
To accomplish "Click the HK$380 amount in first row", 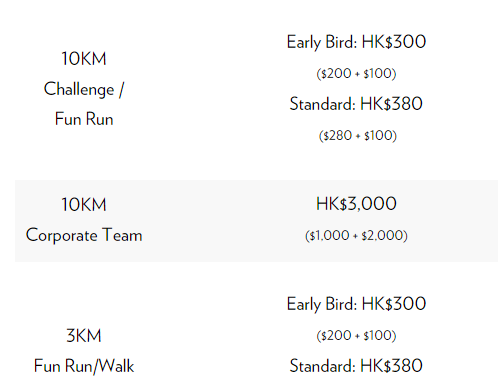I will click(x=391, y=104).
